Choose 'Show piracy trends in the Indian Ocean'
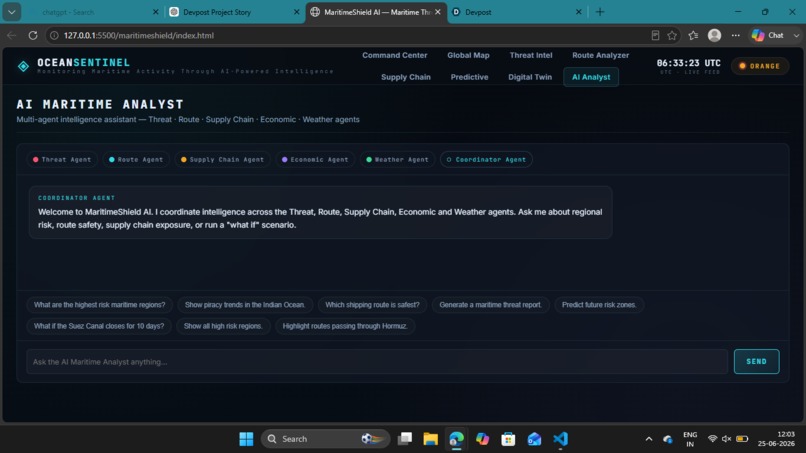This screenshot has width=806, height=453. point(245,305)
